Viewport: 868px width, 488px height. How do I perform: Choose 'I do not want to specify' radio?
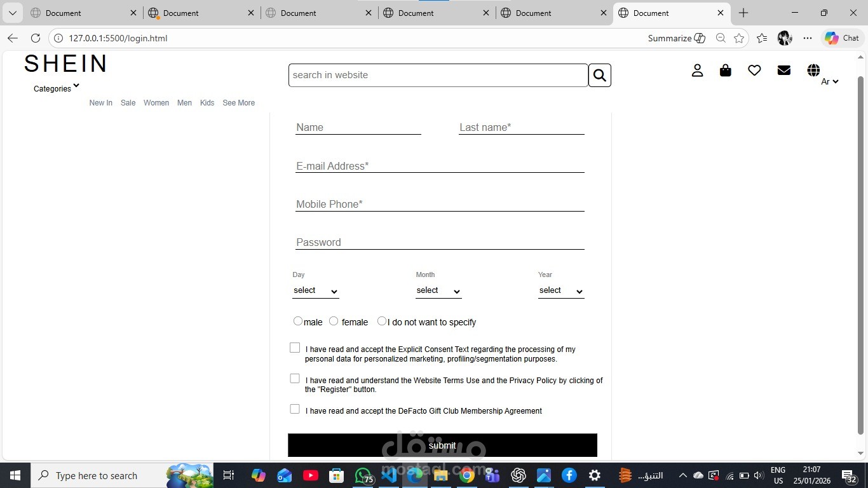pos(382,321)
